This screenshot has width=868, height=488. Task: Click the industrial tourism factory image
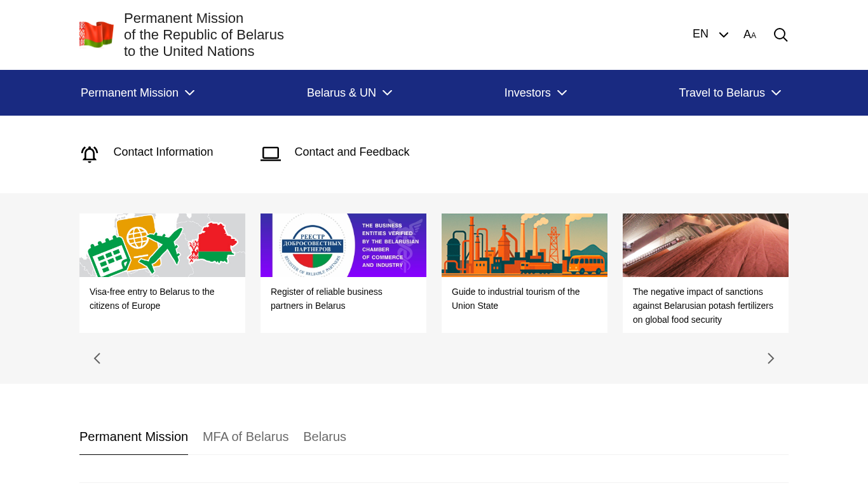[x=524, y=245]
